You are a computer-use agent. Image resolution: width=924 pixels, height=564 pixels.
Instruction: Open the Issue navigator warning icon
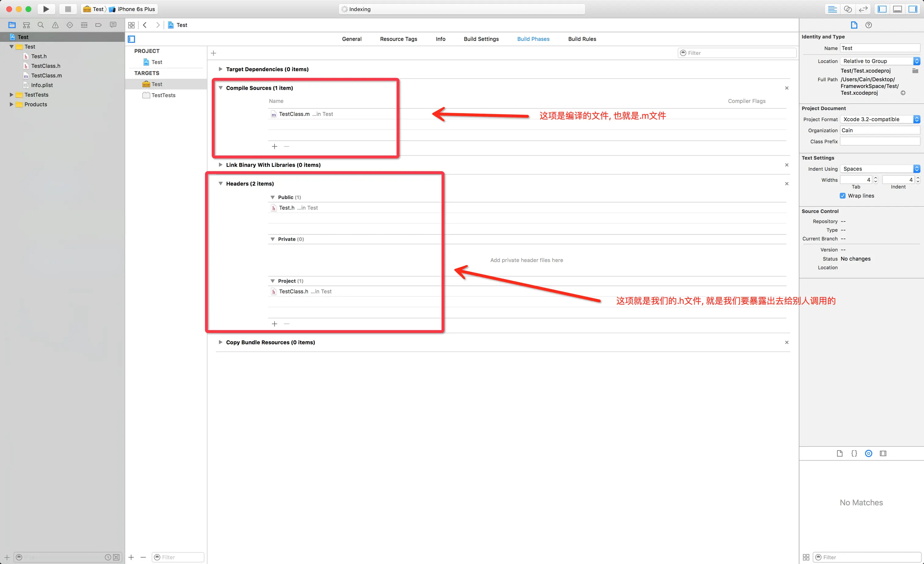coord(55,25)
